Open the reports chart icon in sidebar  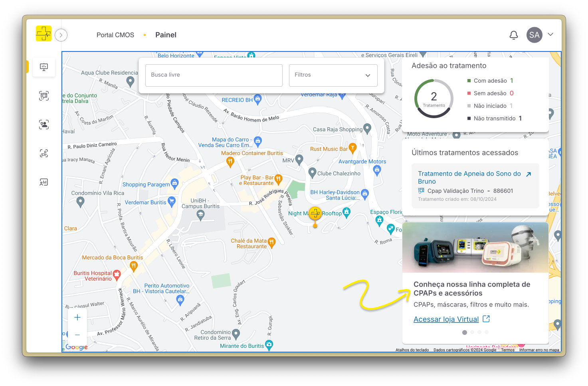point(44,182)
